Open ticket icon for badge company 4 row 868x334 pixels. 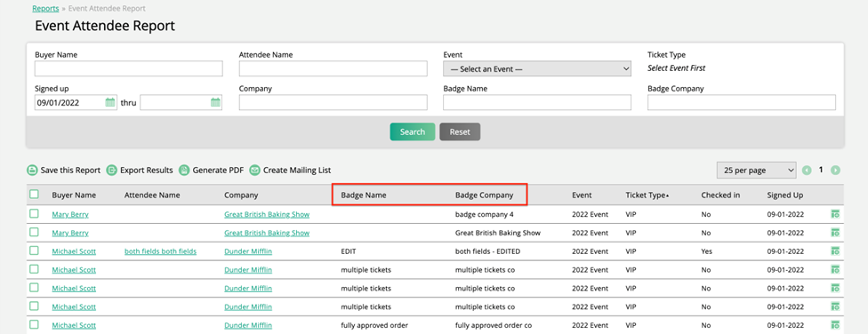point(835,214)
